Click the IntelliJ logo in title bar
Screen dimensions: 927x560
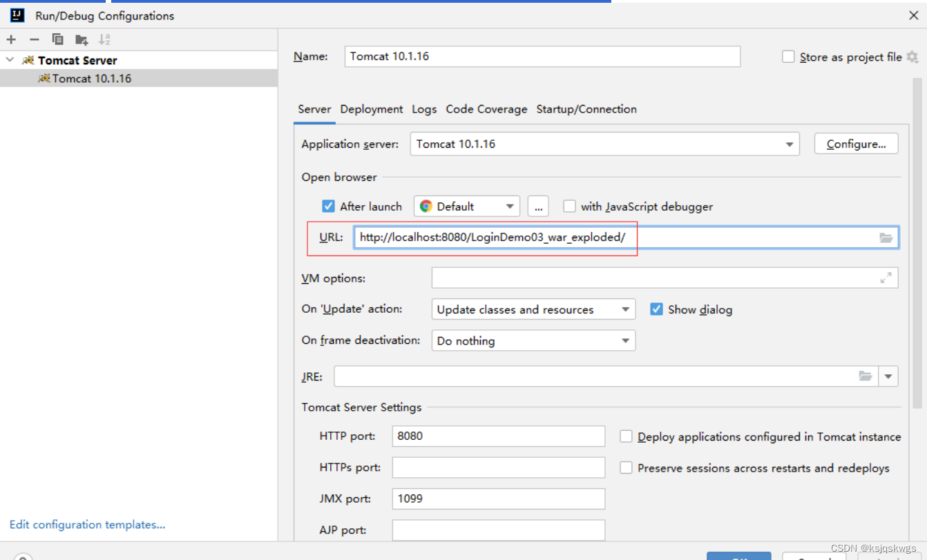[17, 15]
